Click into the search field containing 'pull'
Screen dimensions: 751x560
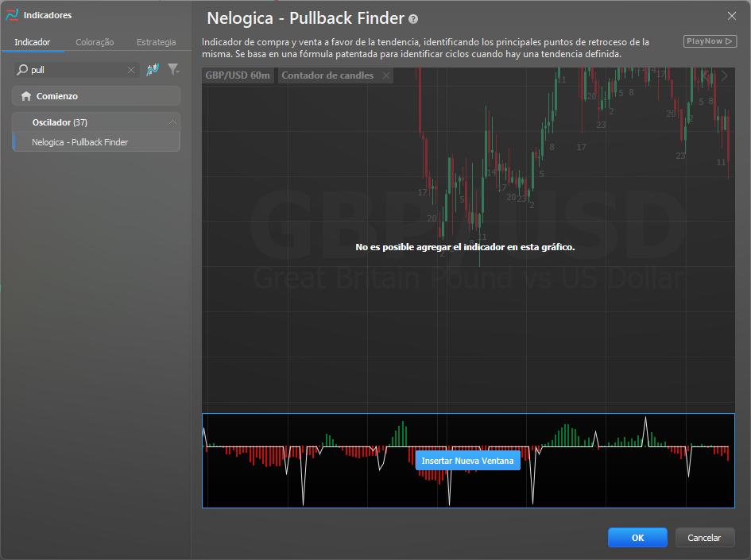[x=76, y=70]
